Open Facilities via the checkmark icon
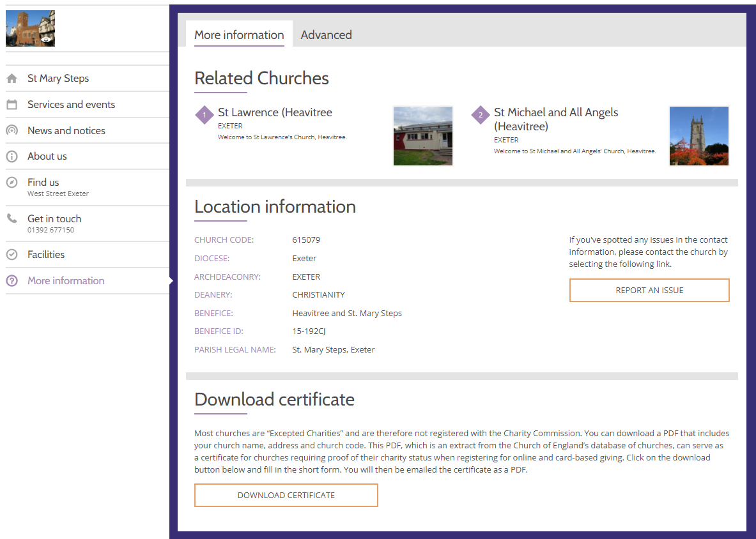This screenshot has width=756, height=539. pyautogui.click(x=12, y=254)
